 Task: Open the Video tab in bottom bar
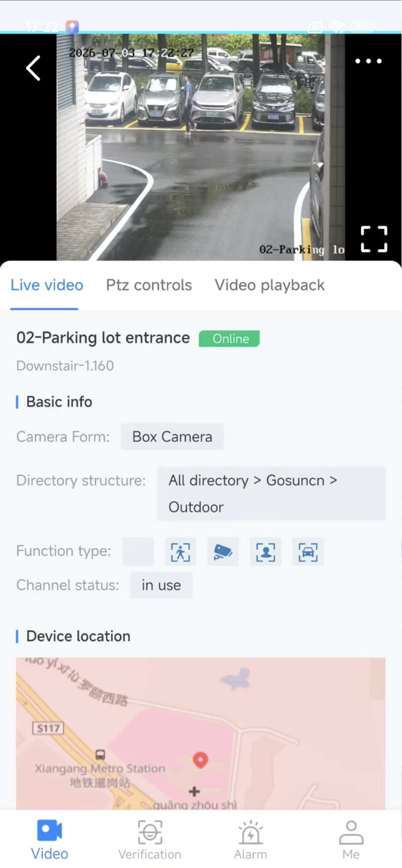(x=50, y=840)
